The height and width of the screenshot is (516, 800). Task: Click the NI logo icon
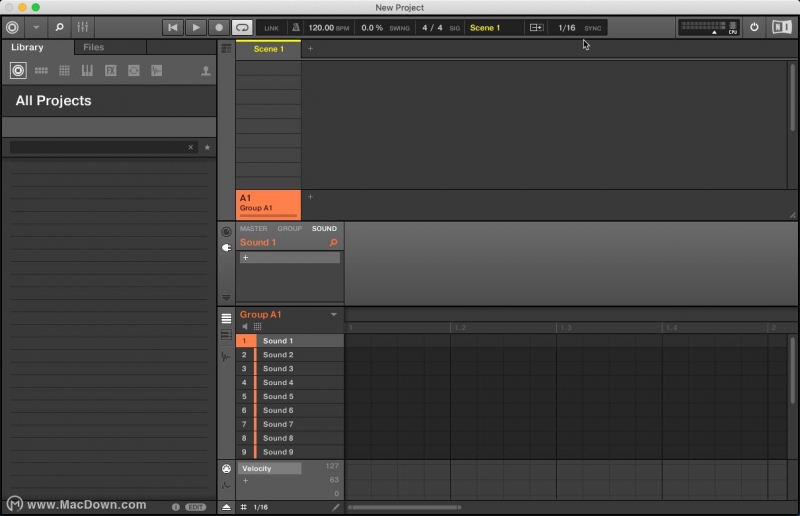782,28
